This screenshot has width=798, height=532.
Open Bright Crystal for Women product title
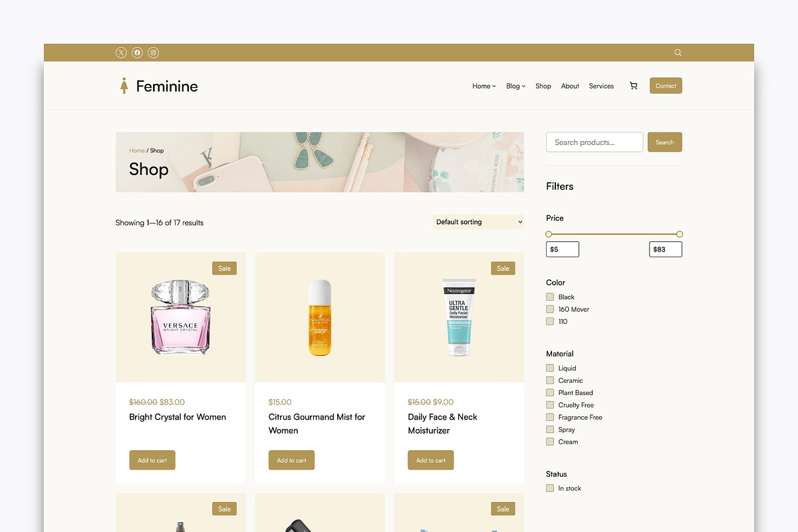pos(178,417)
